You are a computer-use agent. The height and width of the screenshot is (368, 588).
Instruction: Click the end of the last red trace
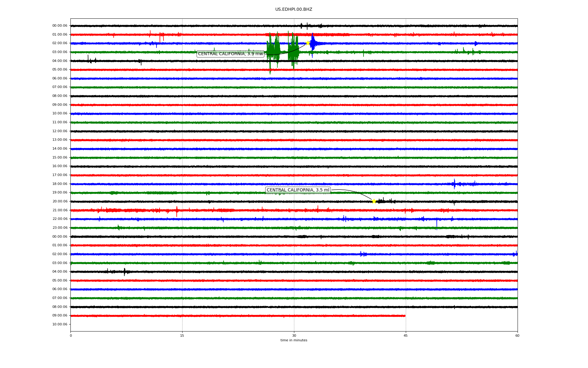pyautogui.click(x=405, y=316)
